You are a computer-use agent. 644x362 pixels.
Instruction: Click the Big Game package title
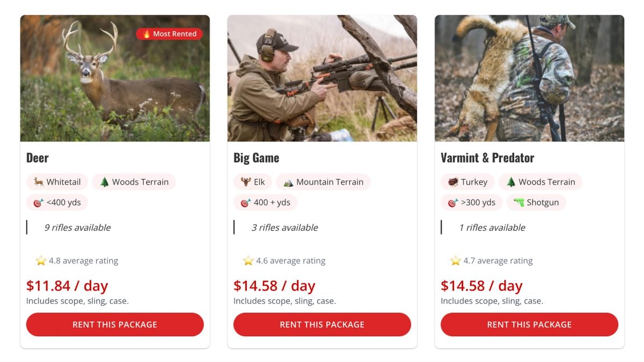pyautogui.click(x=256, y=158)
